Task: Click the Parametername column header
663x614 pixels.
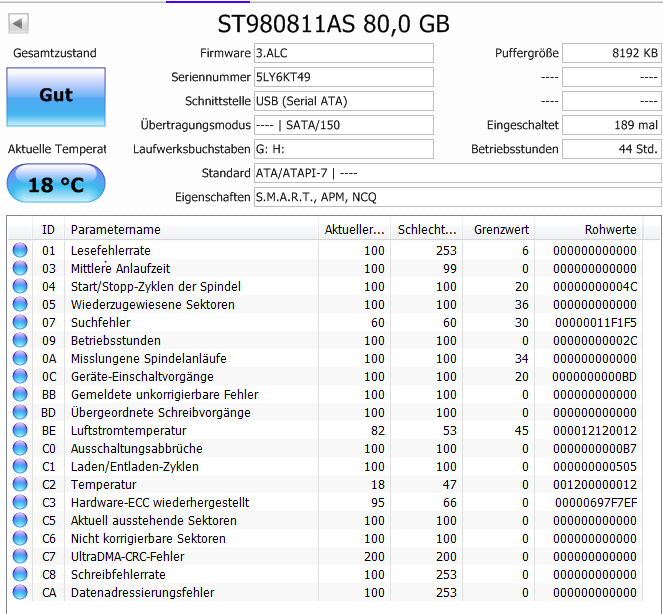Action: tap(191, 230)
